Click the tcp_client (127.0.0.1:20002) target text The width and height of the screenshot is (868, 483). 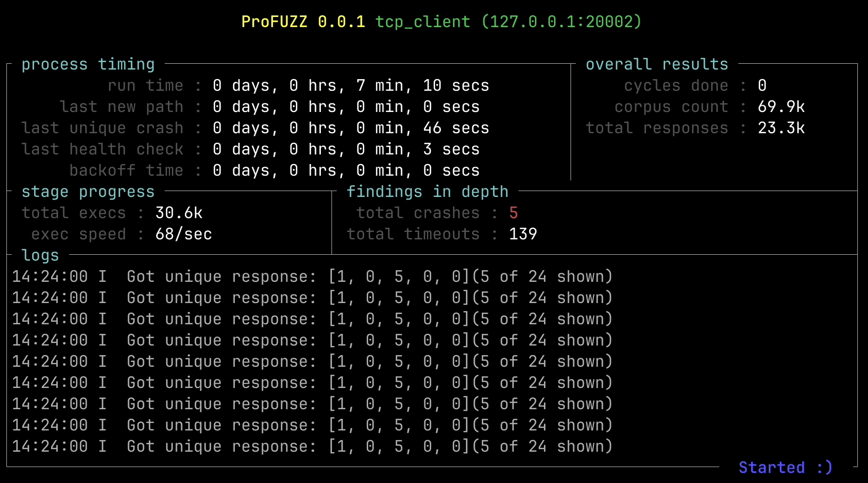[508, 22]
